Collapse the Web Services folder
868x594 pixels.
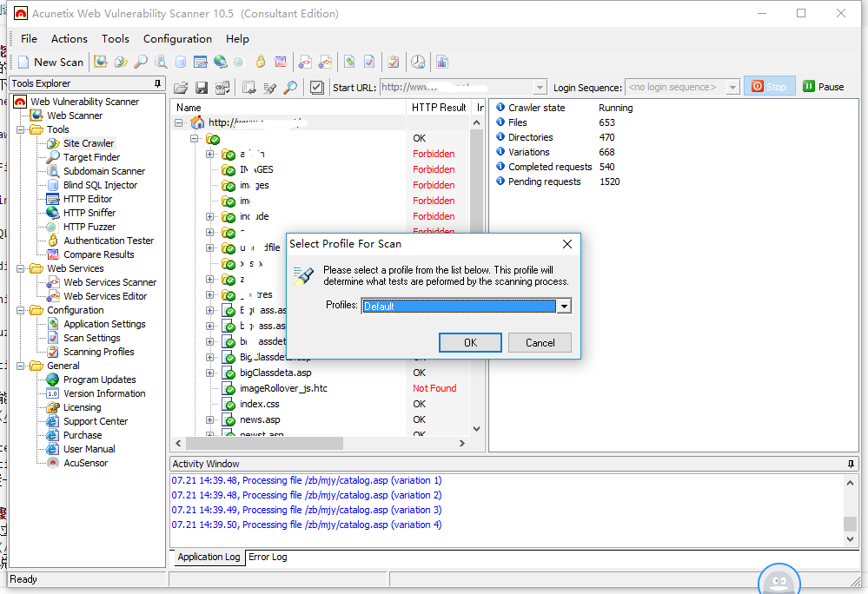tap(21, 269)
